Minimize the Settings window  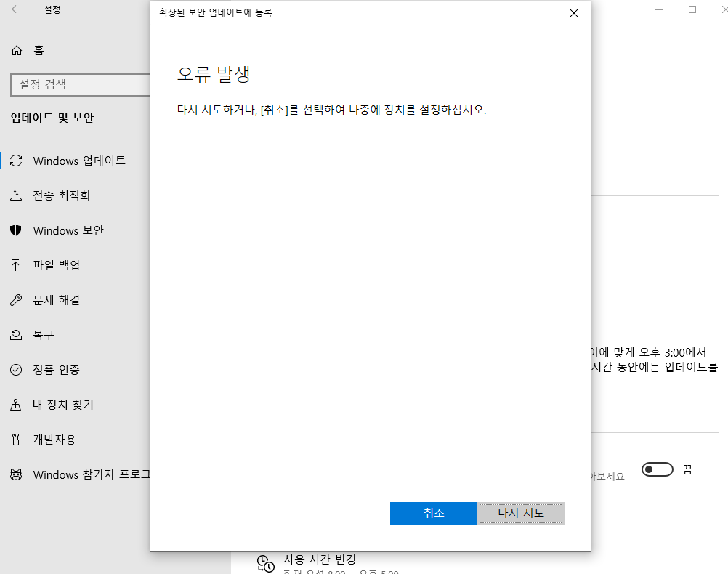[659, 9]
